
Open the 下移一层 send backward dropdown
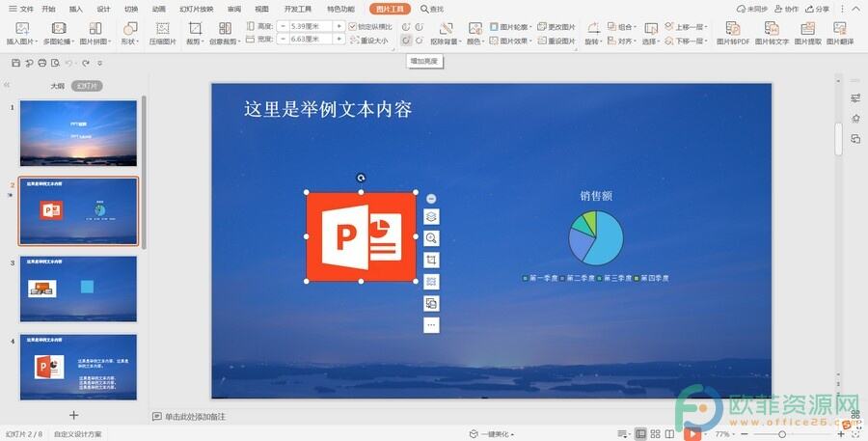pos(687,41)
